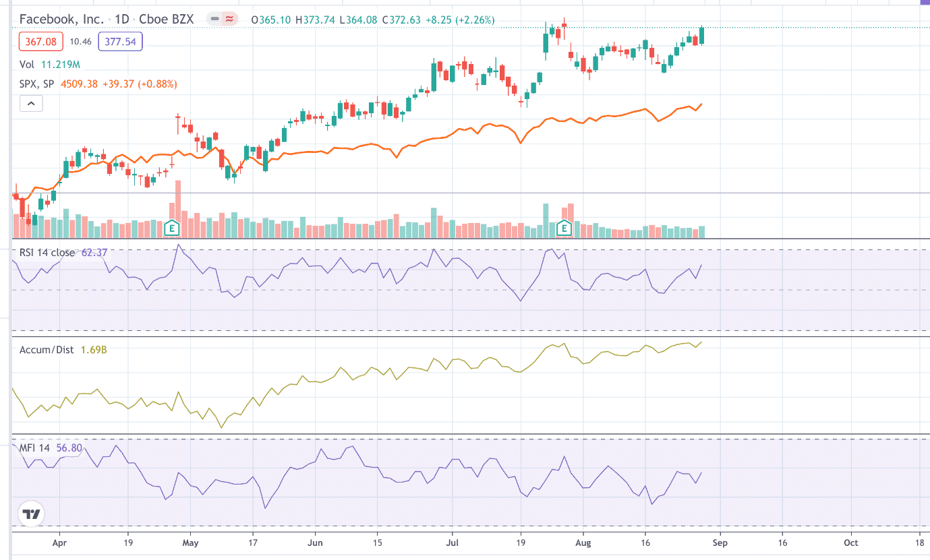Click the TradingView logo icon

(x=30, y=514)
